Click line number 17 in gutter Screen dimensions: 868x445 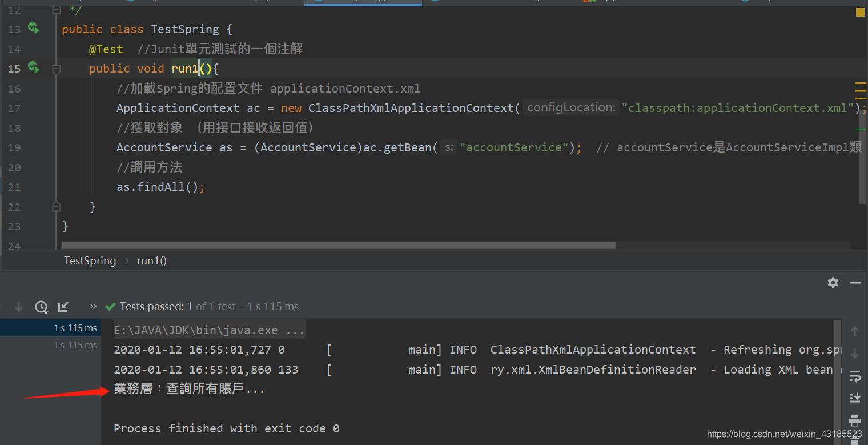[14, 108]
